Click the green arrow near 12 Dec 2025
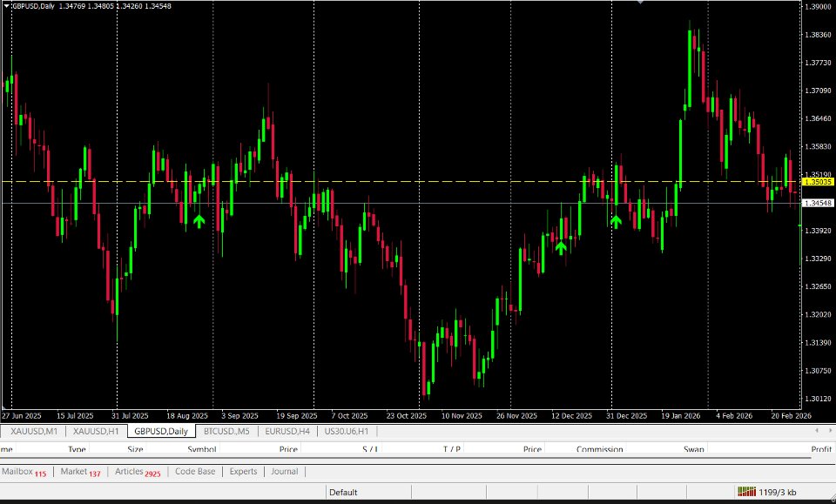The image size is (836, 504). pos(560,248)
